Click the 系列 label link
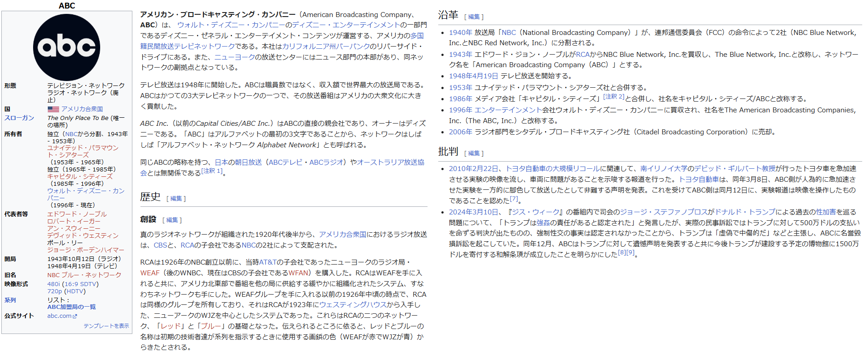Image resolution: width=868 pixels, height=355 pixels. coord(10,300)
